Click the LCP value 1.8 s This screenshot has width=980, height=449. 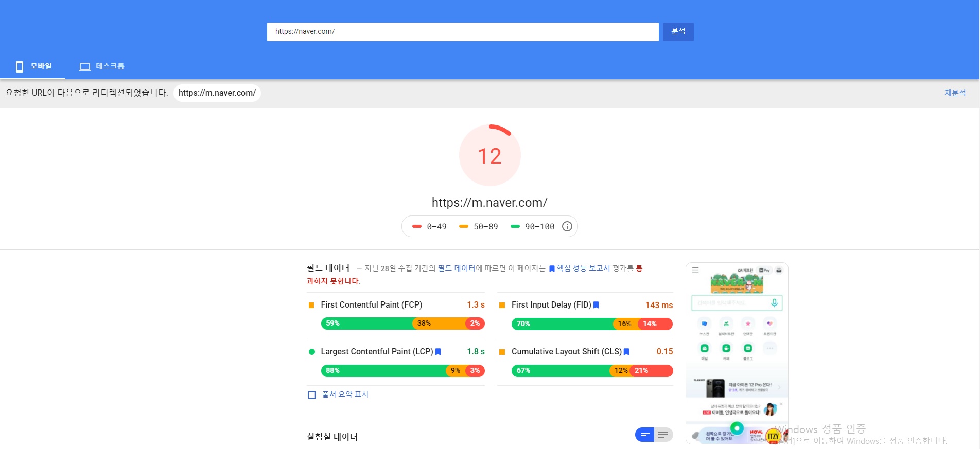pyautogui.click(x=476, y=352)
